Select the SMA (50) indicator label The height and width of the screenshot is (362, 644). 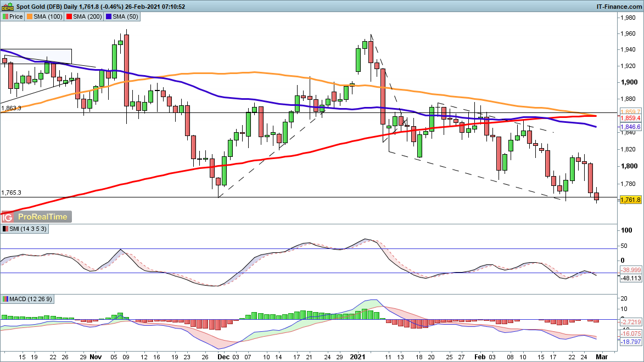click(126, 17)
